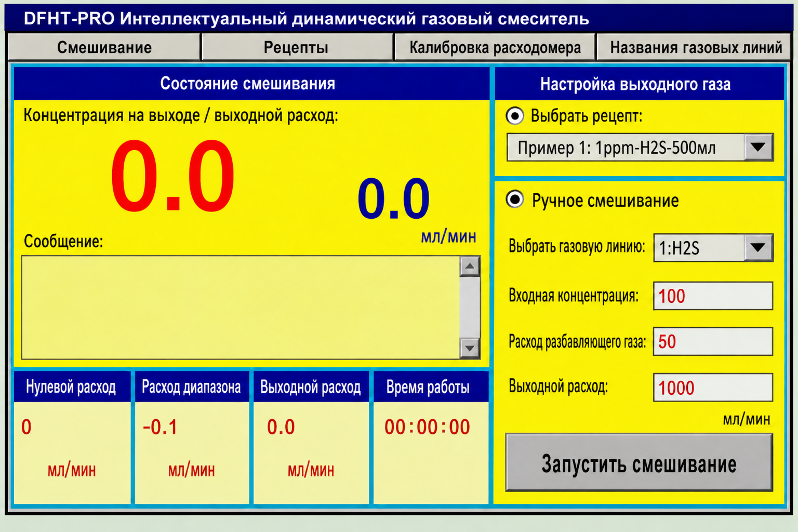Click the message box scroll down arrow
Viewport: 798px width, 532px height.
tap(470, 348)
